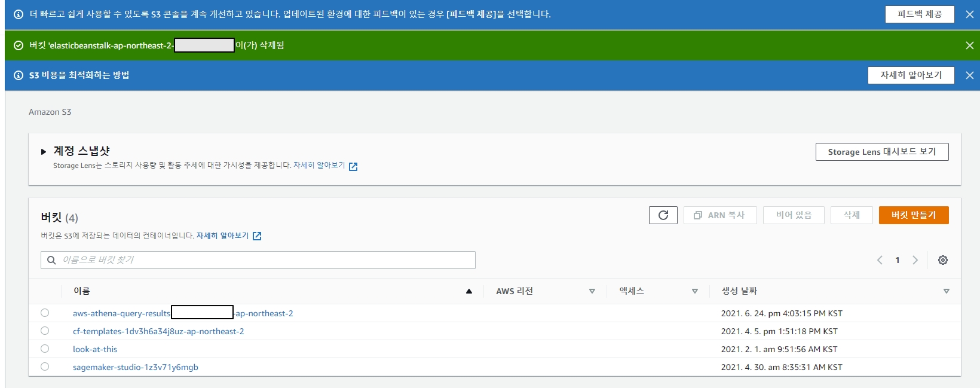This screenshot has width=980, height=388.
Task: Expand the 계정 스냅샷 section triangle
Action: click(44, 152)
